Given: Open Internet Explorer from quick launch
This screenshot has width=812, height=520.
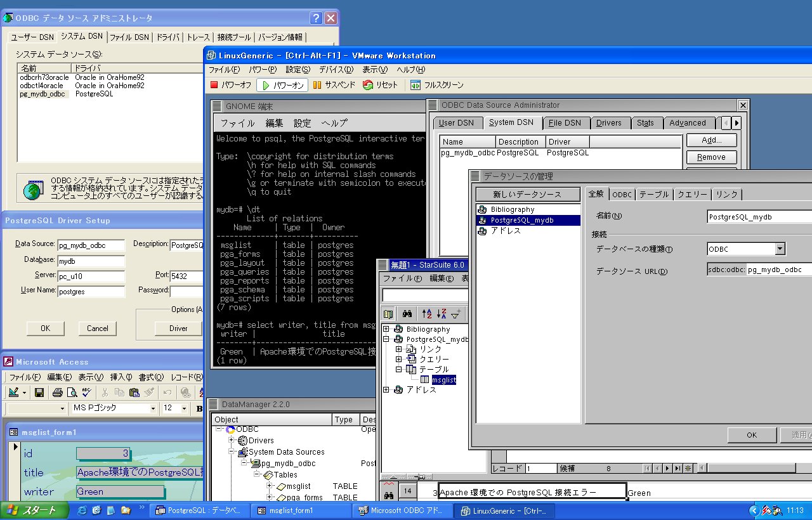Looking at the screenshot, I should pos(82,510).
